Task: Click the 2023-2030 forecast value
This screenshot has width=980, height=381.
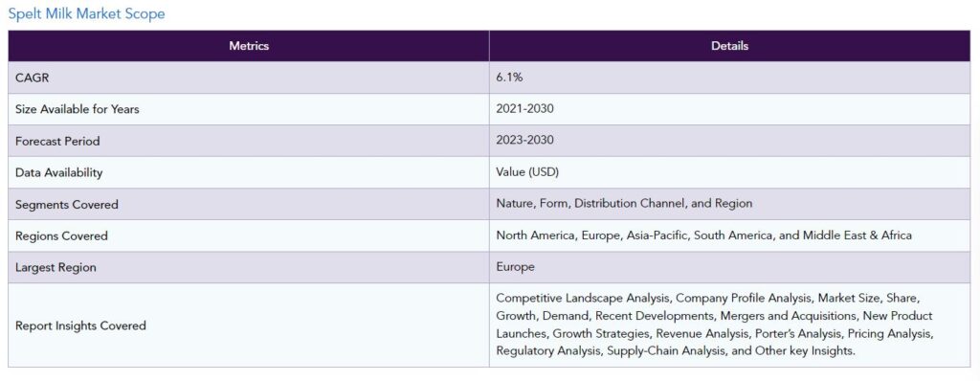Action: (525, 141)
